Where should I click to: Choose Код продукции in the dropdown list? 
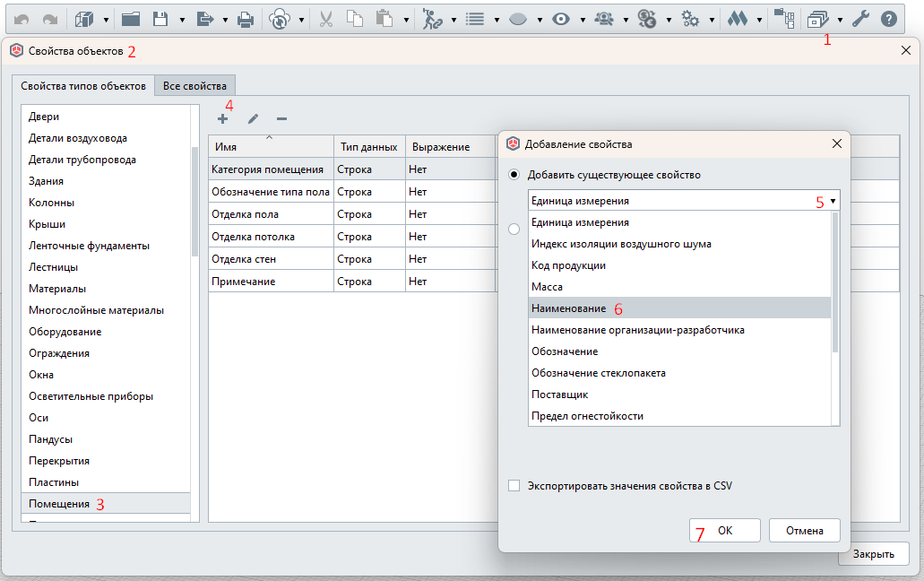(x=679, y=265)
